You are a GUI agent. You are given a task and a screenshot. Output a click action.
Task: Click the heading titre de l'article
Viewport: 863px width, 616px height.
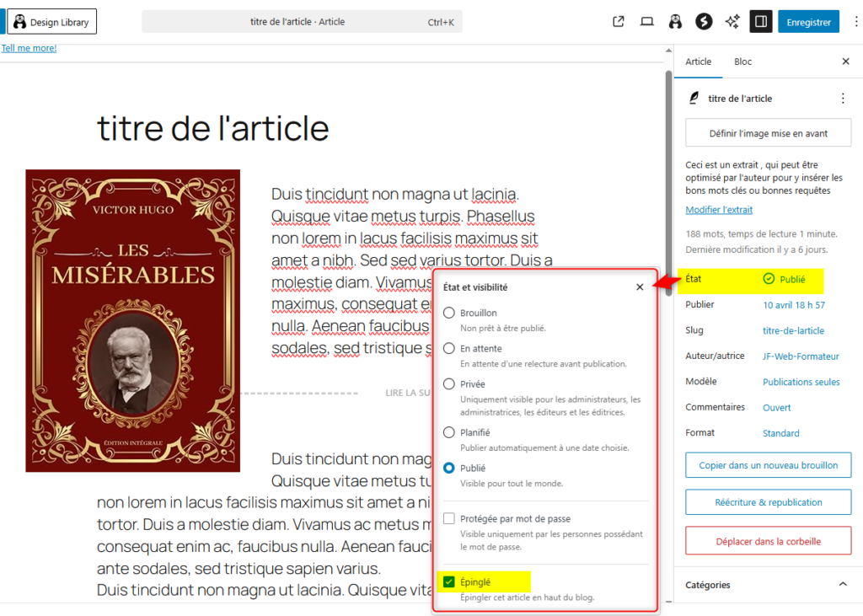point(213,128)
